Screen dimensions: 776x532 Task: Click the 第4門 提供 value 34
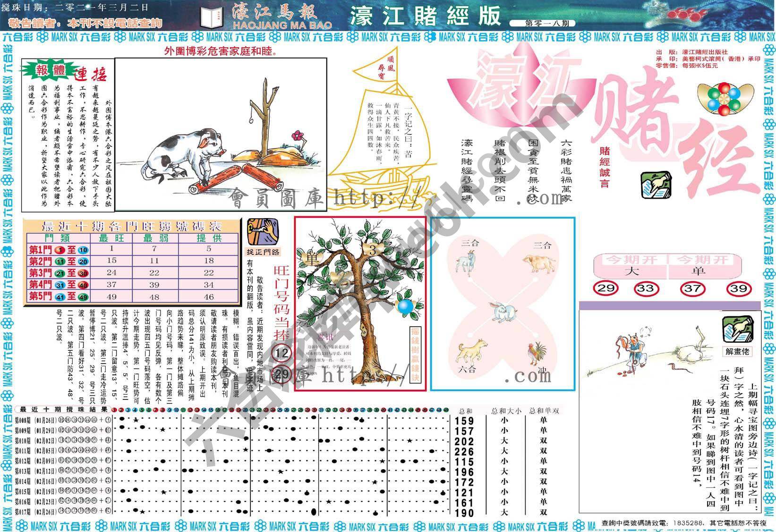point(209,285)
